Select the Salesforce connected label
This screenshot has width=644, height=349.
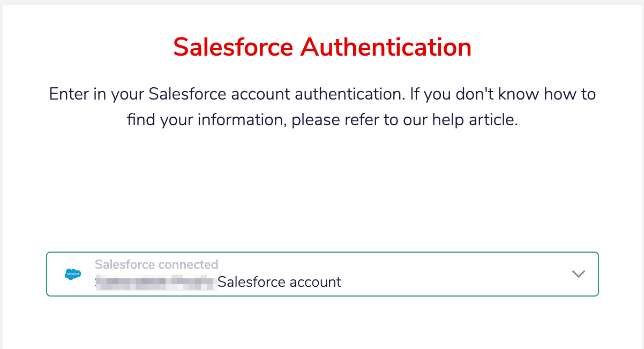156,264
